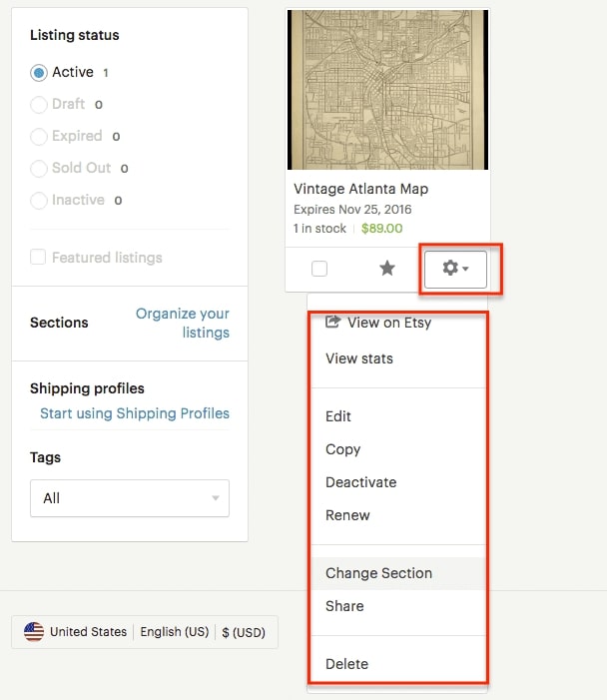
Task: Select Change Section in the menu
Action: [x=378, y=573]
